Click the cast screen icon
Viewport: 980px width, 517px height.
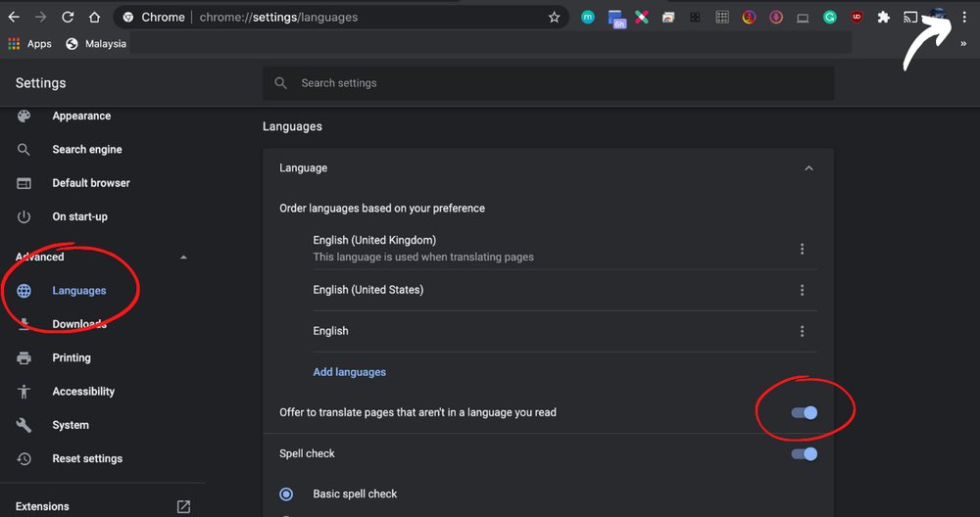coord(910,17)
